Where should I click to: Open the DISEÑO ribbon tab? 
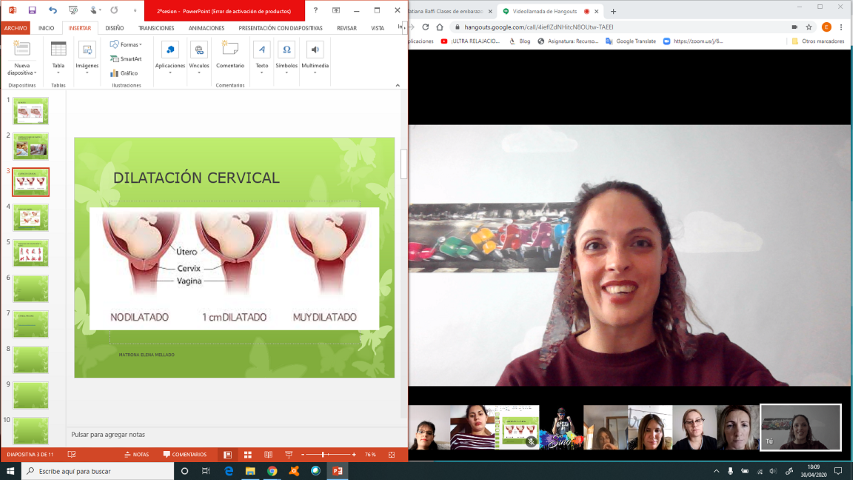tap(115, 28)
